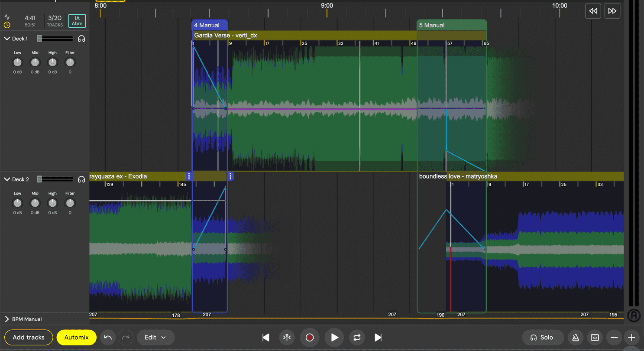Open the Edit dropdown menu

pyautogui.click(x=155, y=338)
